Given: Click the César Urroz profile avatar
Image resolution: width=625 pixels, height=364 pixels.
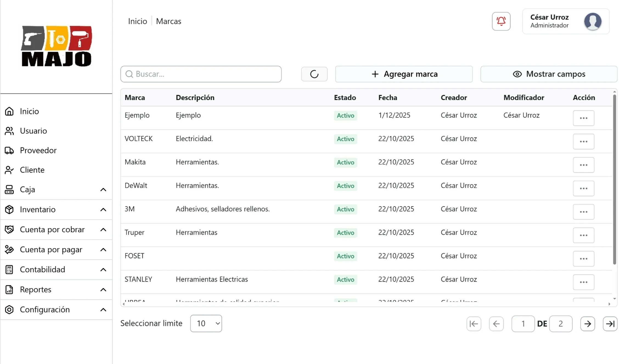Looking at the screenshot, I should [593, 21].
